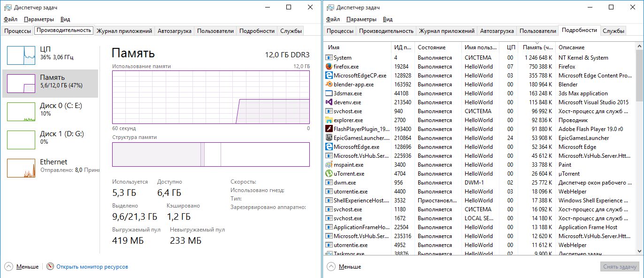Click the Снять задачу button
644x278 pixels.
(x=620, y=266)
